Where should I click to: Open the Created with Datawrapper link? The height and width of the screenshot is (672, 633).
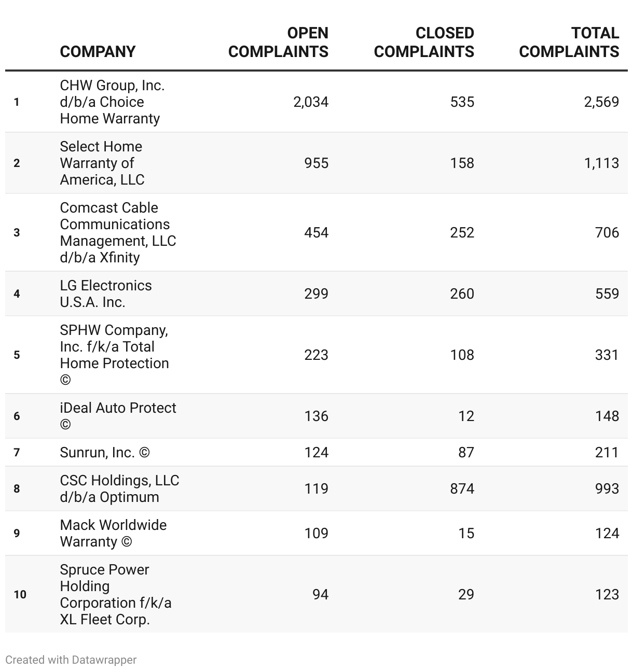point(71,660)
